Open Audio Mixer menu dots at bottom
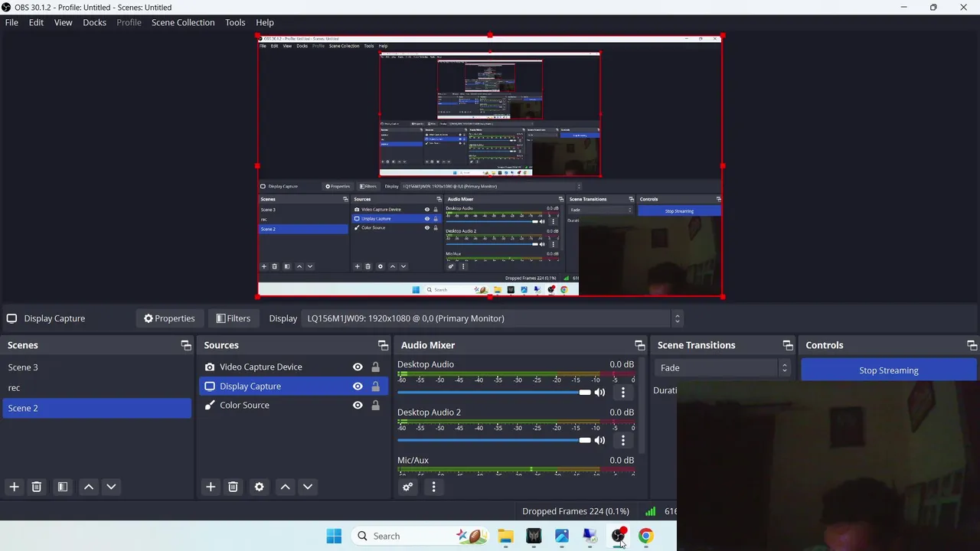Viewport: 980px width, 551px height. 433,487
